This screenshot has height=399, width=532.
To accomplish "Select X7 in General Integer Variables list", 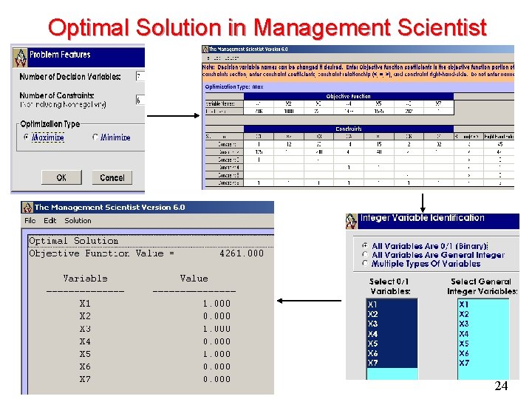I will click(x=483, y=363).
